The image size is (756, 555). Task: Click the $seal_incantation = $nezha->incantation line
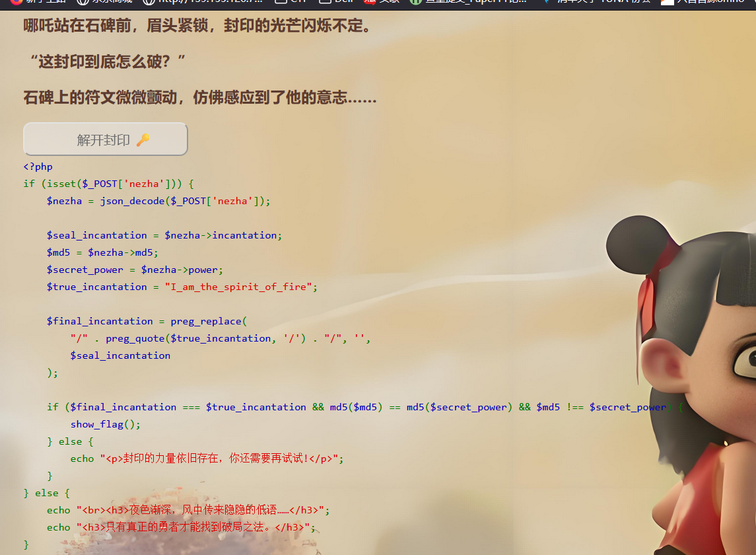(164, 235)
